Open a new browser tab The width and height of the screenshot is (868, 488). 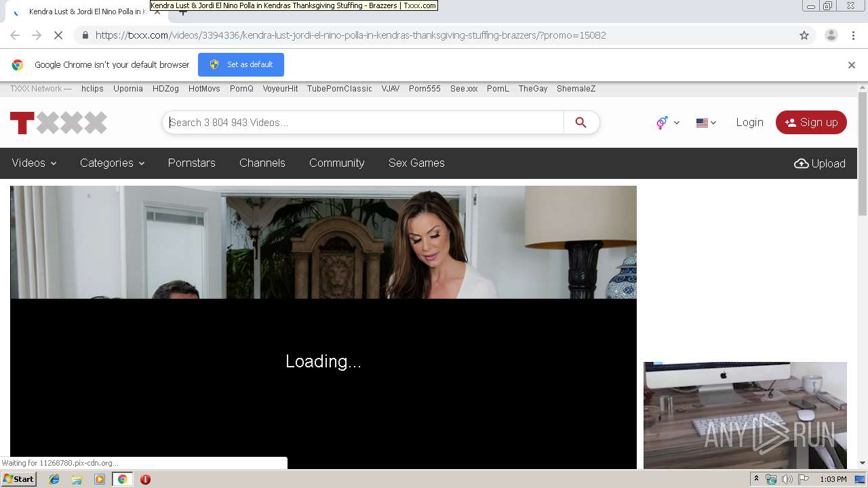[182, 12]
